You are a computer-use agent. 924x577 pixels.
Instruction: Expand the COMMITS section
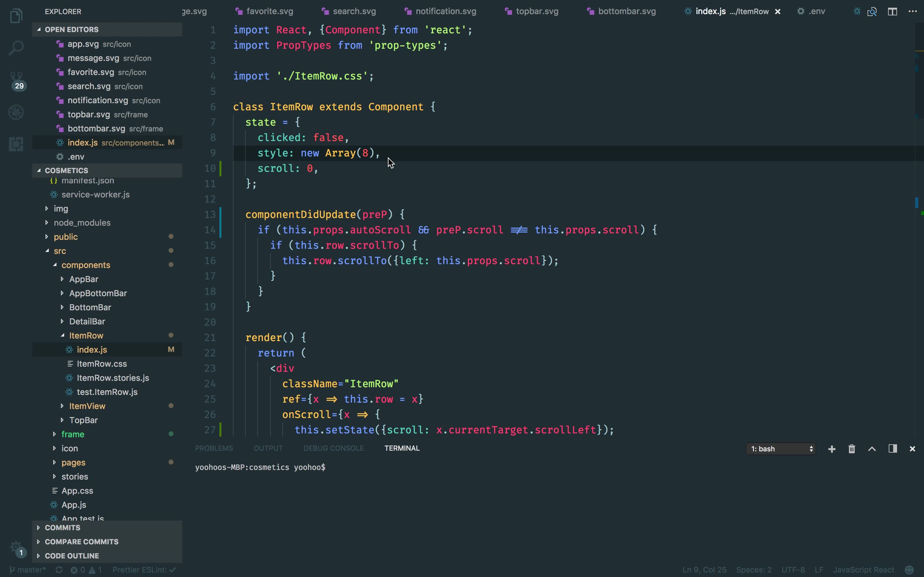pos(62,527)
